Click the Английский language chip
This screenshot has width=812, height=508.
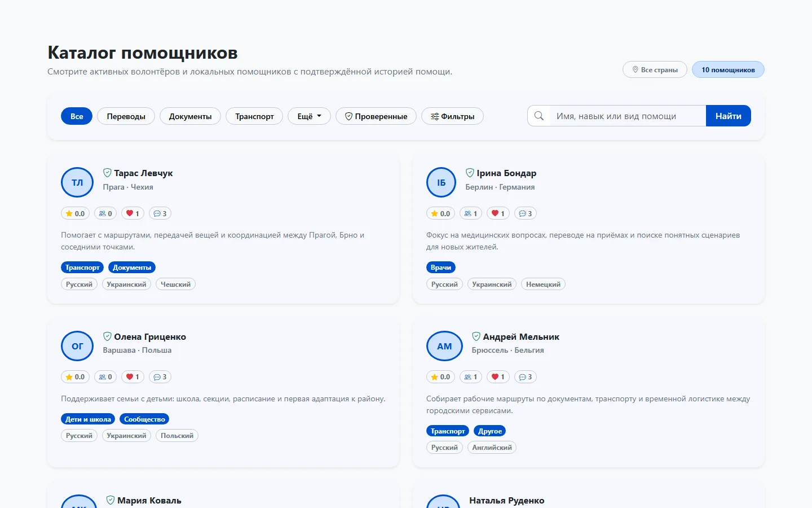(x=492, y=447)
